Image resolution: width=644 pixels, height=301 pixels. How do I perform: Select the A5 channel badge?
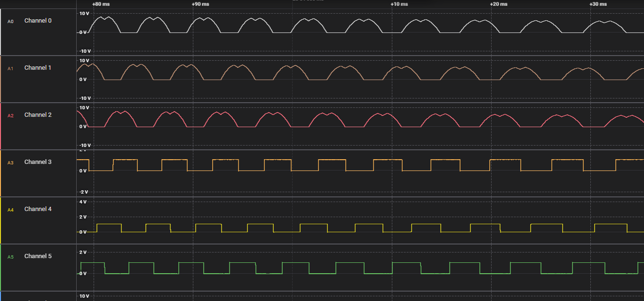click(10, 257)
